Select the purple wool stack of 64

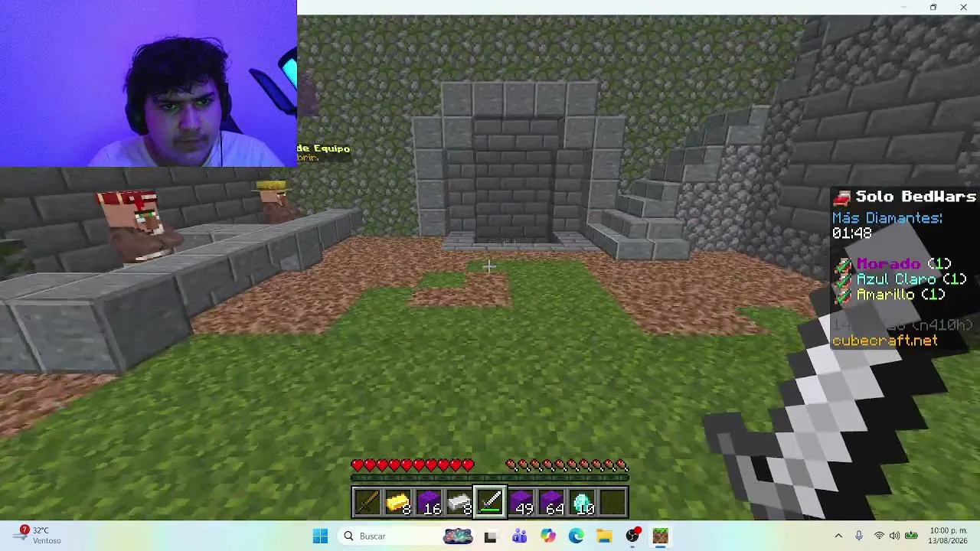552,502
